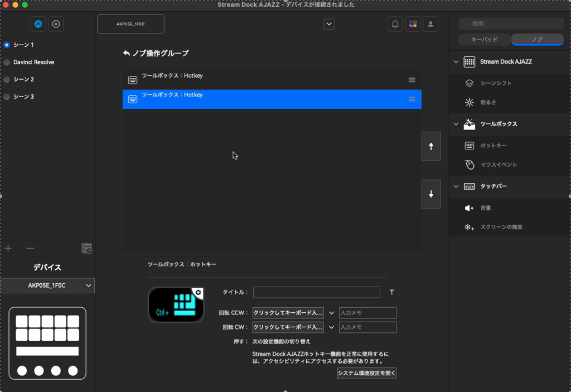Select the シーン 2 radio button
This screenshot has height=392, width=571.
tap(7, 79)
